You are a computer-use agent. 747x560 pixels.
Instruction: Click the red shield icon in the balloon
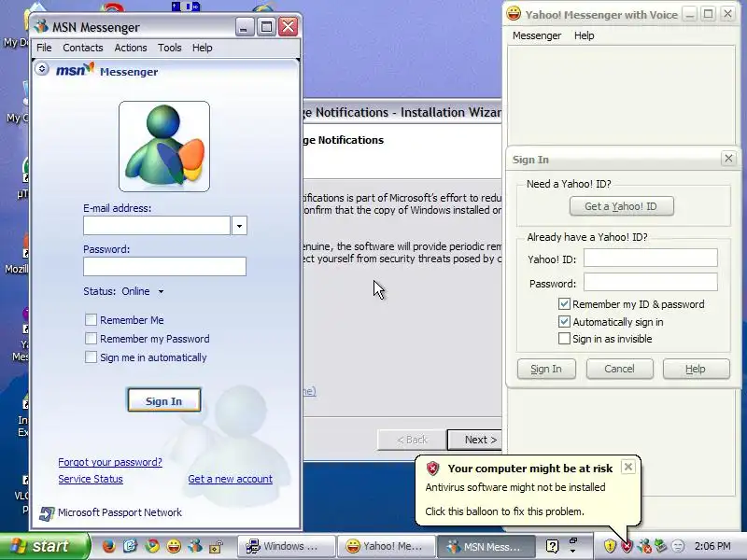tap(432, 469)
